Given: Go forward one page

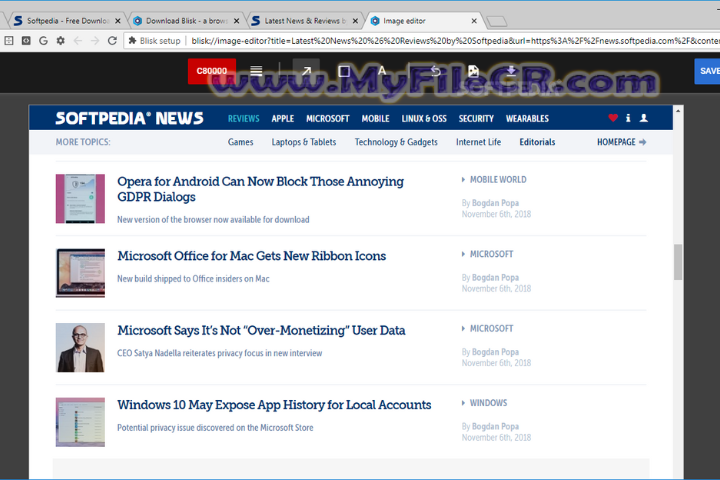Looking at the screenshot, I should [x=95, y=40].
